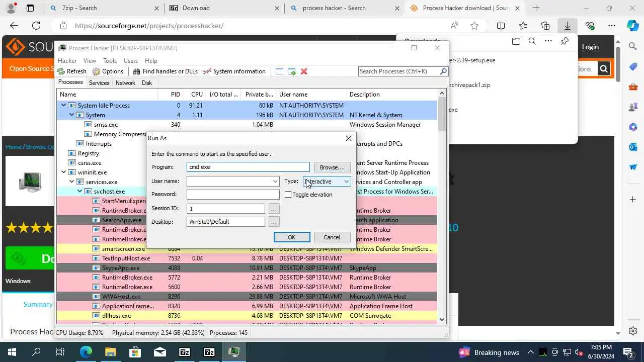Collapse the services.exe tree node

(71, 182)
